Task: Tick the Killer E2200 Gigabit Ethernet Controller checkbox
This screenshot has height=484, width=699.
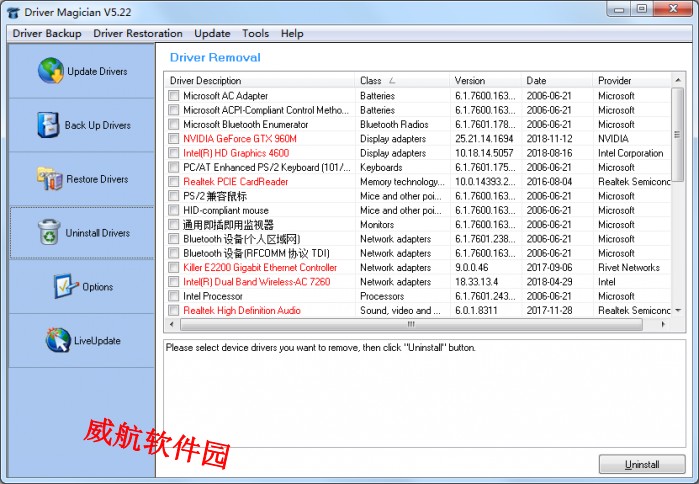Action: tap(174, 267)
